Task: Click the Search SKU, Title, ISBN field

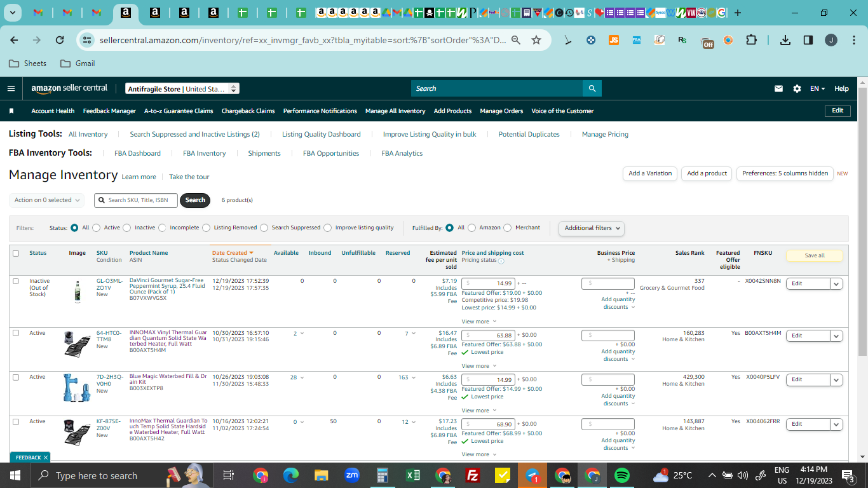Action: (136, 200)
